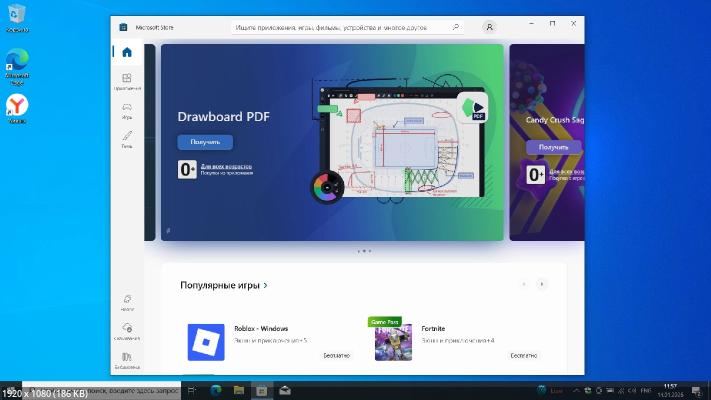Open Microsoft Edge from the taskbar
The image size is (711, 400).
pos(214,389)
